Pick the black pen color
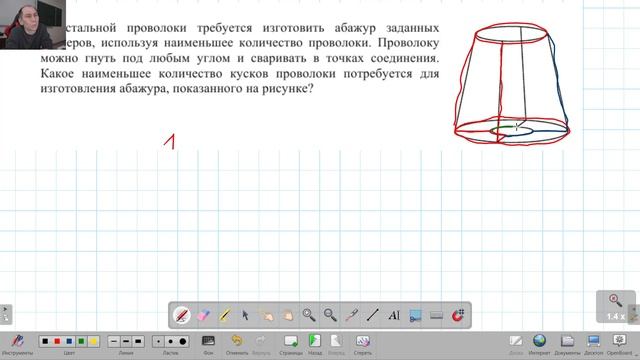Viewport: 640px width, 360px height. coord(45,341)
